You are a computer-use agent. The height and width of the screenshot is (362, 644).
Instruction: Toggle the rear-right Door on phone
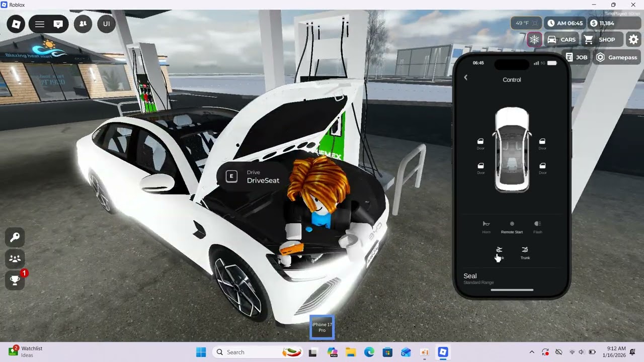pyautogui.click(x=542, y=168)
